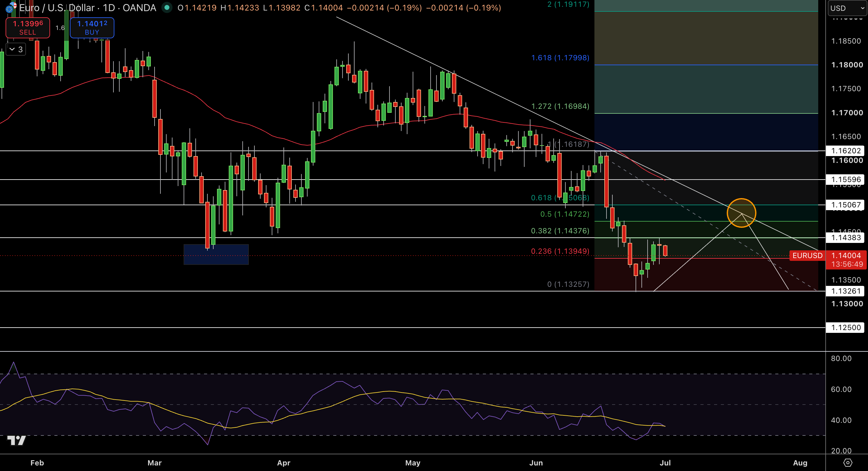Select the 1.15067 price label
Screen dimensions: 868x471
tap(845, 205)
